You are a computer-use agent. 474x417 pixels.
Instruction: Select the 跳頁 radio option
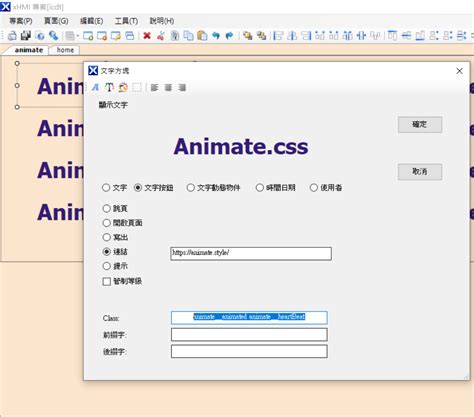[115, 209]
